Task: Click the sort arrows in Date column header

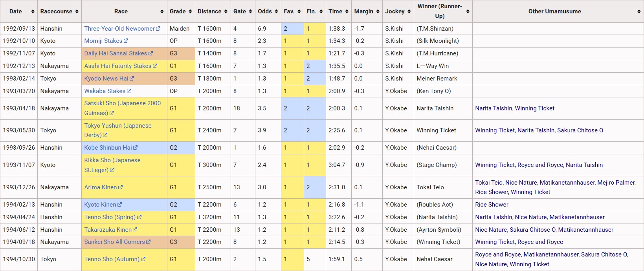Action: click(x=33, y=11)
